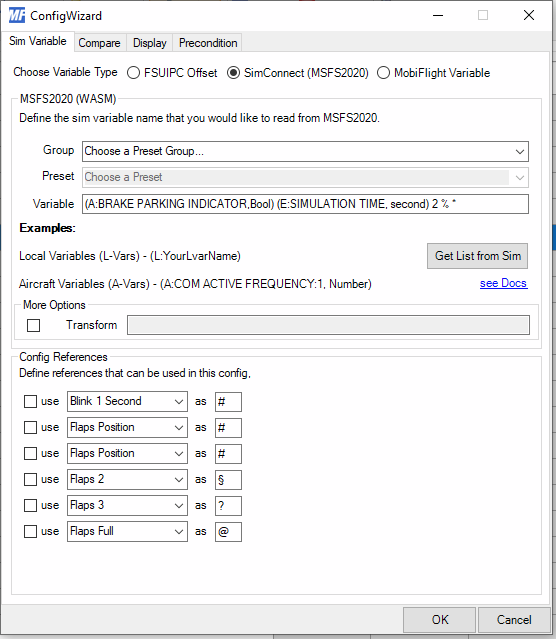Select SimConnect (MSFS2020) variable type
556x639 pixels.
coord(298,73)
